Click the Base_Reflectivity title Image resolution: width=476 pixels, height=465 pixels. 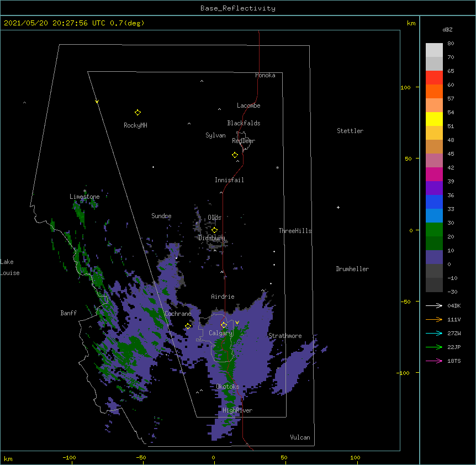238,8
